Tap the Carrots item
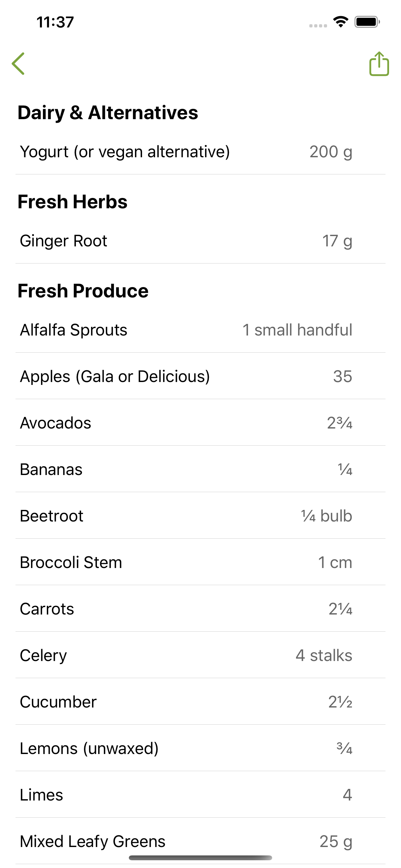401x868 pixels. 200,609
